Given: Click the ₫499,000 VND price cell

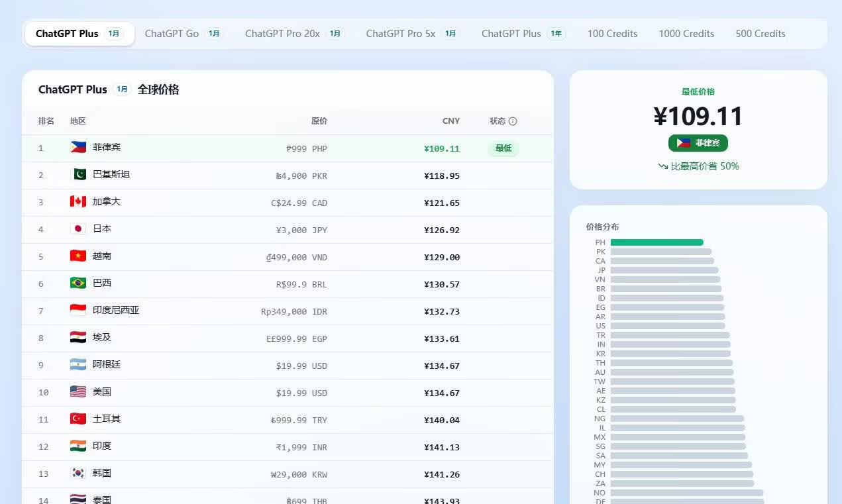Looking at the screenshot, I should 296,257.
